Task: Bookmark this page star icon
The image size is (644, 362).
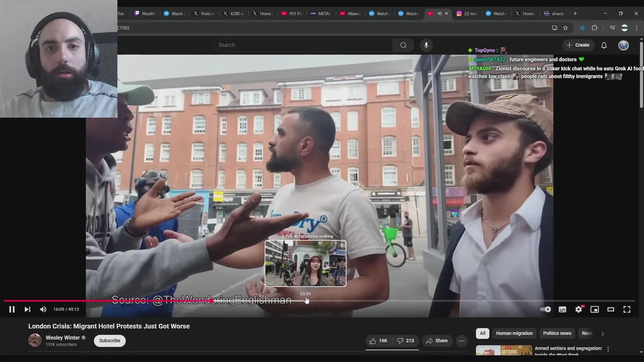Action: click(566, 28)
